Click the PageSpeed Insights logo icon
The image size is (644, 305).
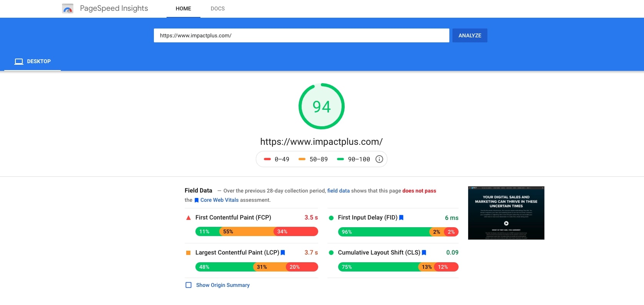[68, 8]
